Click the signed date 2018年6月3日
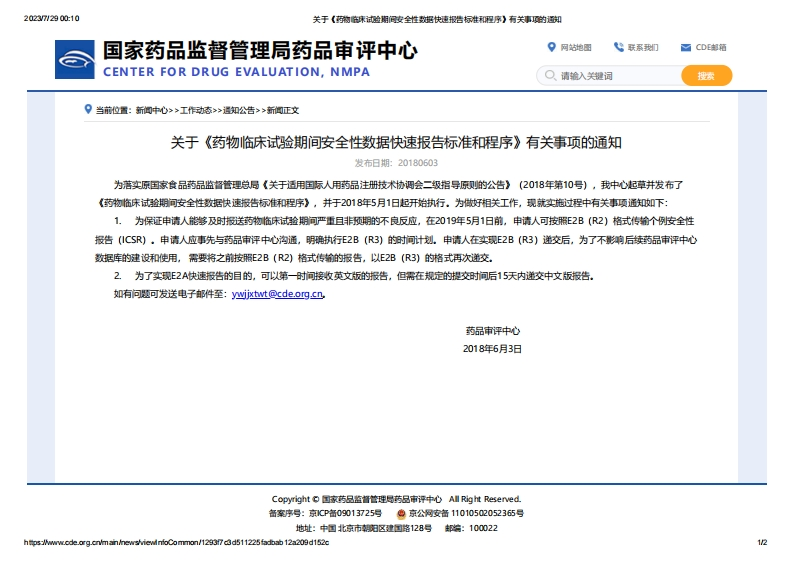 [492, 349]
